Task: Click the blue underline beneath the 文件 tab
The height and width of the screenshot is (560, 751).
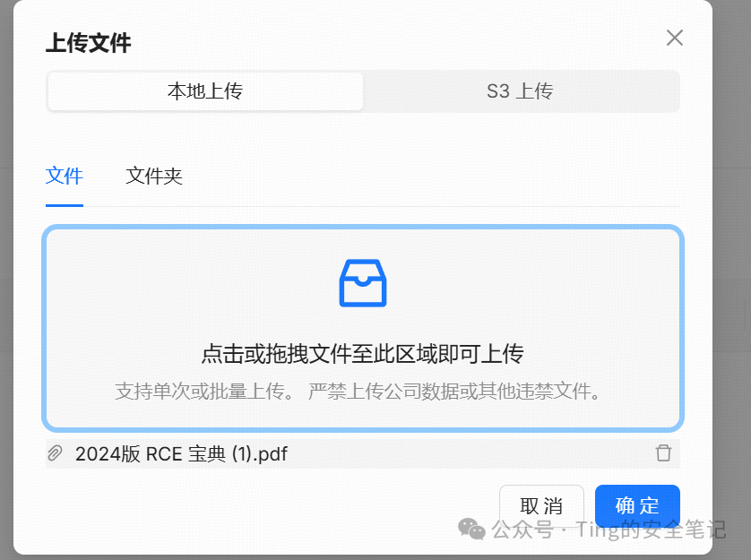Action: [x=65, y=205]
